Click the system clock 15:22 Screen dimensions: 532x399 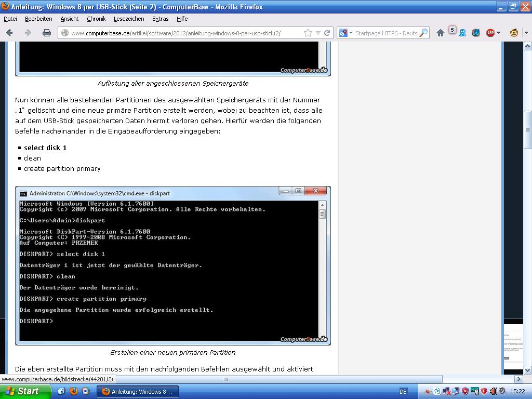[x=517, y=392]
